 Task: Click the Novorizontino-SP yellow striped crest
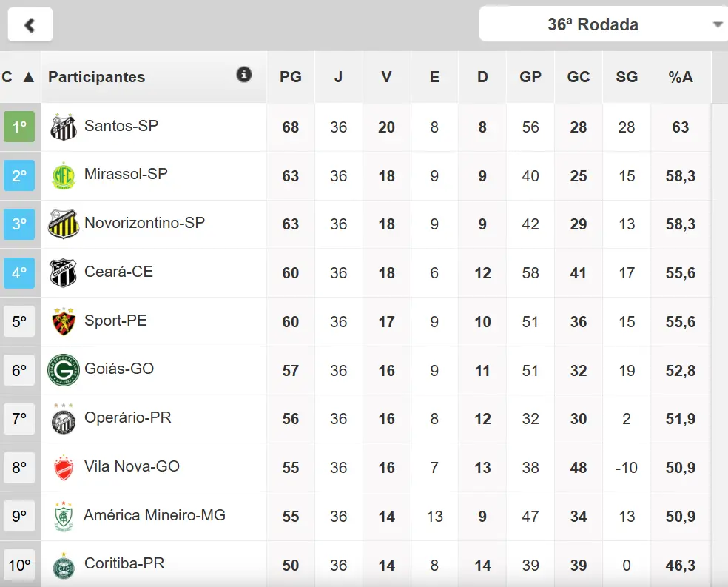tap(64, 224)
